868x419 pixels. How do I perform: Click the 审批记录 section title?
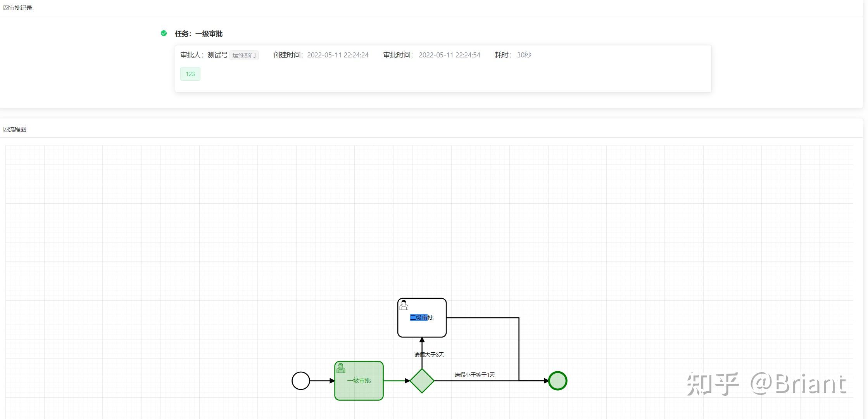(21, 8)
